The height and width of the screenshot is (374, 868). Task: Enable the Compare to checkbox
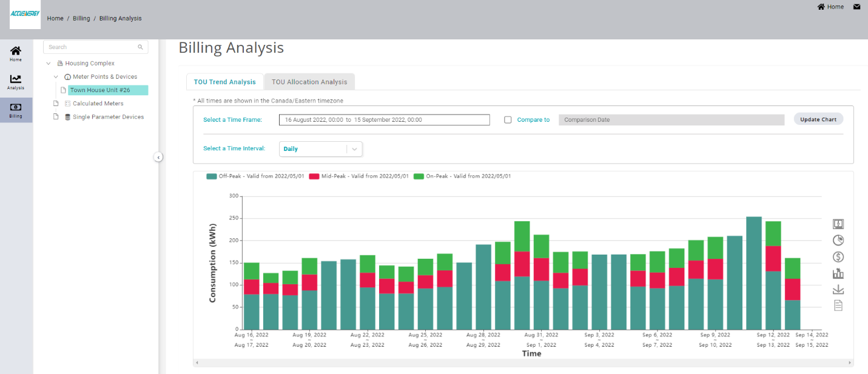point(508,120)
